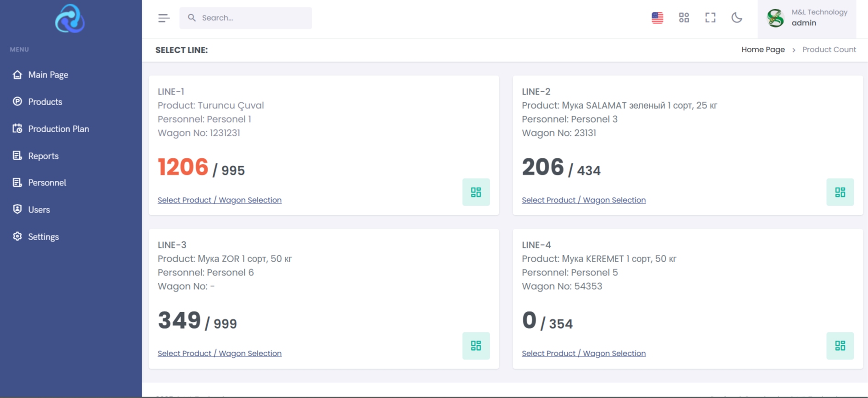The width and height of the screenshot is (868, 398).
Task: Toggle fullscreen mode icon
Action: click(x=710, y=17)
